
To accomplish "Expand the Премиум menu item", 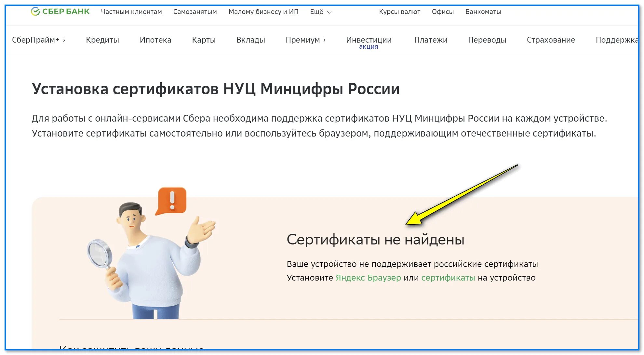I will tap(305, 40).
